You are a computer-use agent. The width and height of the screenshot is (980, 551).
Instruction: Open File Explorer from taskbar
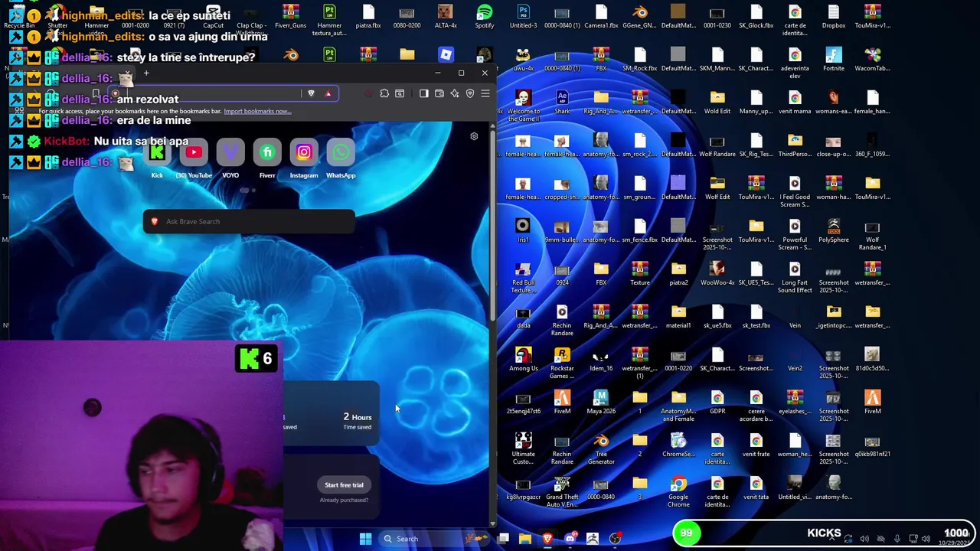pos(525,539)
